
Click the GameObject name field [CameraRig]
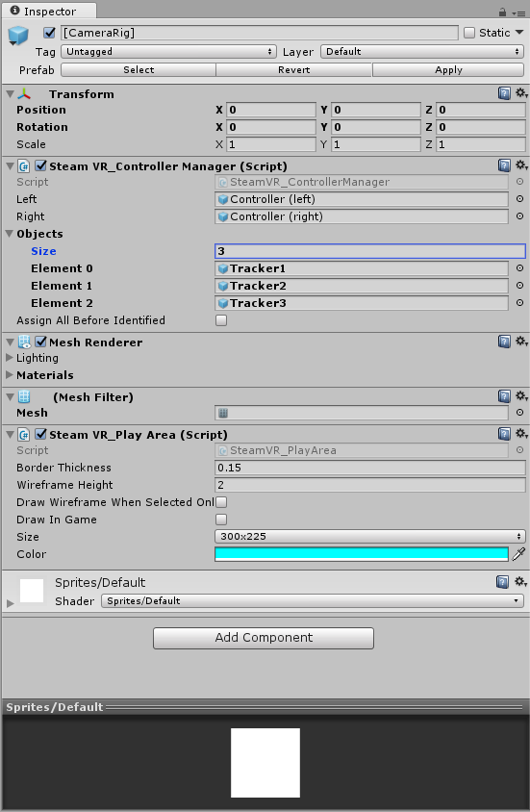pos(260,33)
